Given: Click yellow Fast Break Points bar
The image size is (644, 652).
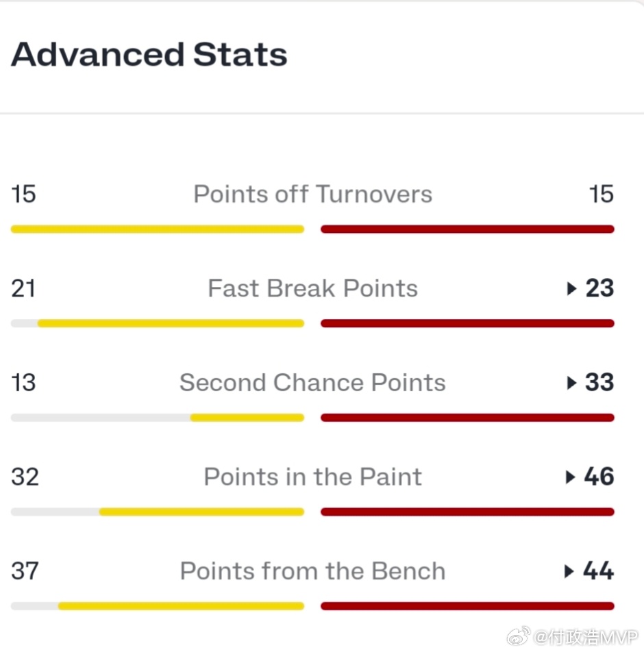Looking at the screenshot, I should tap(171, 323).
